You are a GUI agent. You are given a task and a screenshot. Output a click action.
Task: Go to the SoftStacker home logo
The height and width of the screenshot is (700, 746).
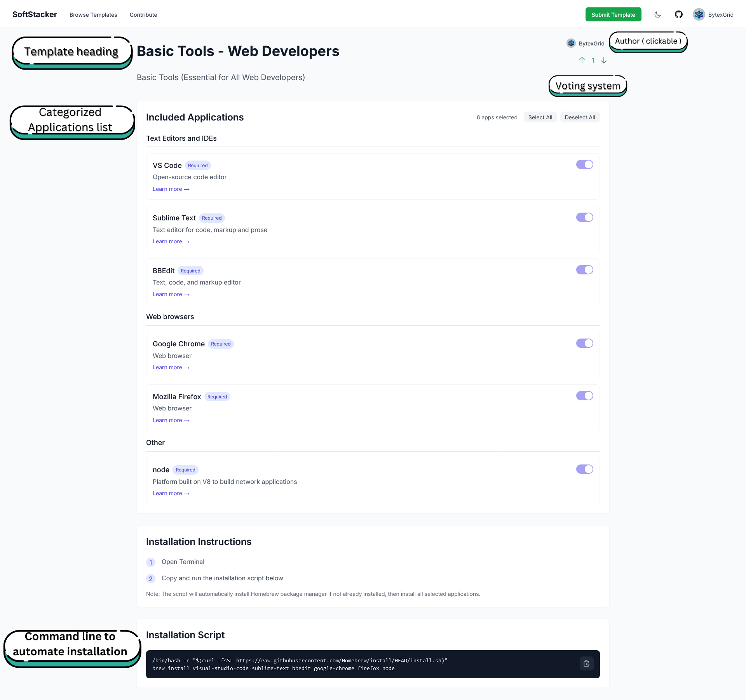(35, 14)
